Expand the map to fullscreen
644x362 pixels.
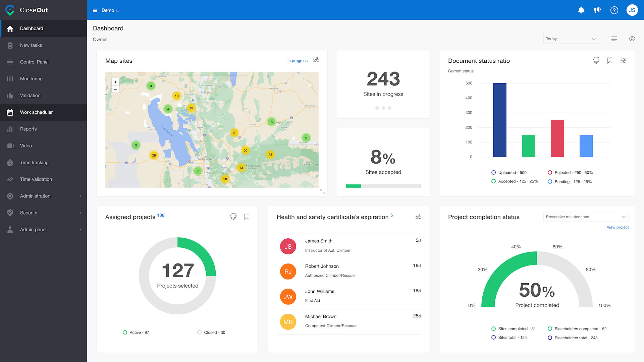click(322, 192)
